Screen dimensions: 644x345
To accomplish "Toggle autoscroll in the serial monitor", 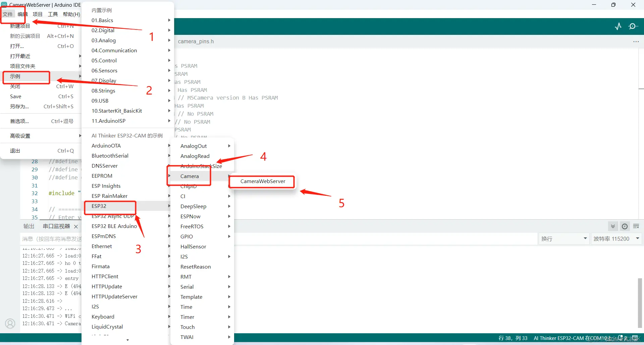I will coord(613,226).
